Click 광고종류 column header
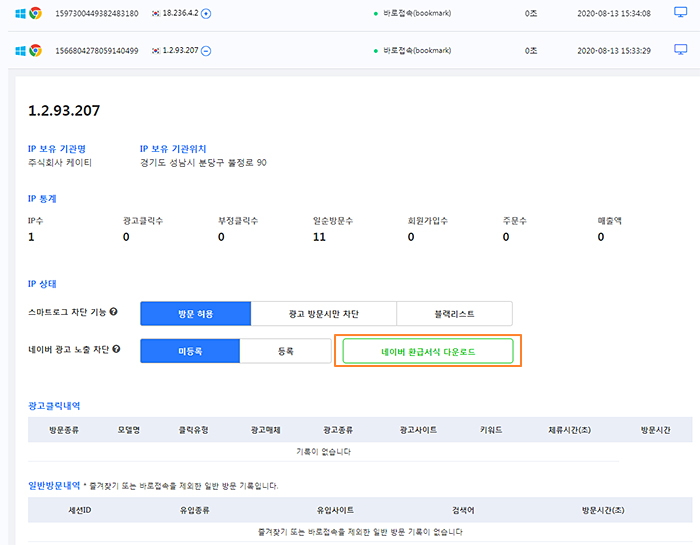 338,430
